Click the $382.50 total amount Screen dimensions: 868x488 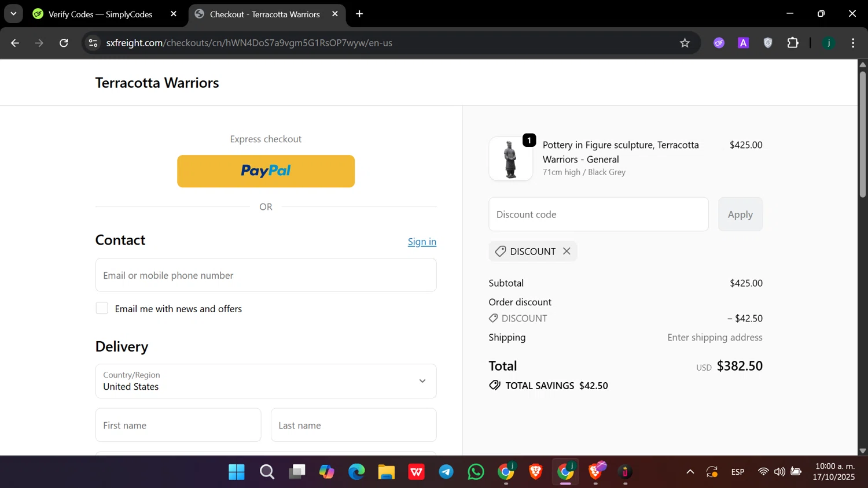tap(740, 366)
